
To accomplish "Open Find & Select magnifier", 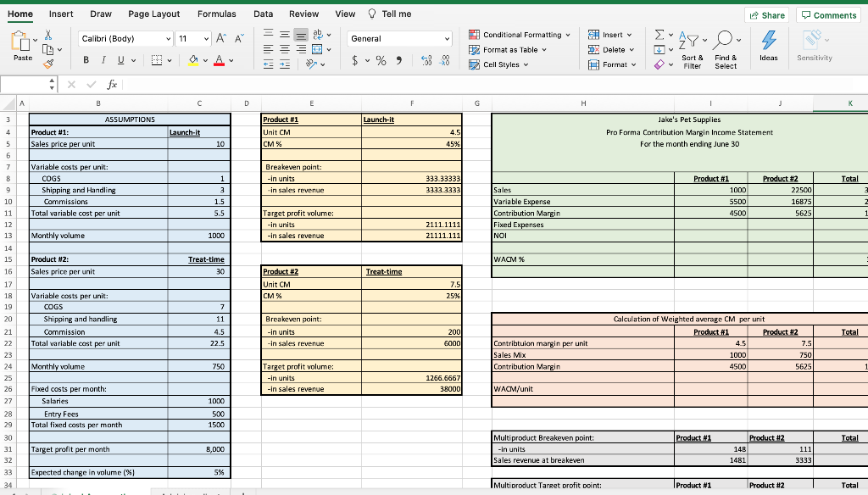I will pyautogui.click(x=726, y=50).
